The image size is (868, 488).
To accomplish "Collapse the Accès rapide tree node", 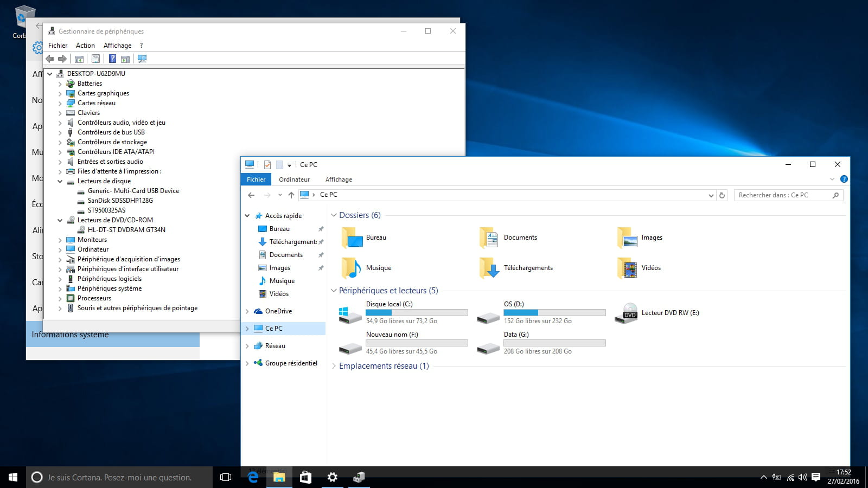I will tap(247, 216).
